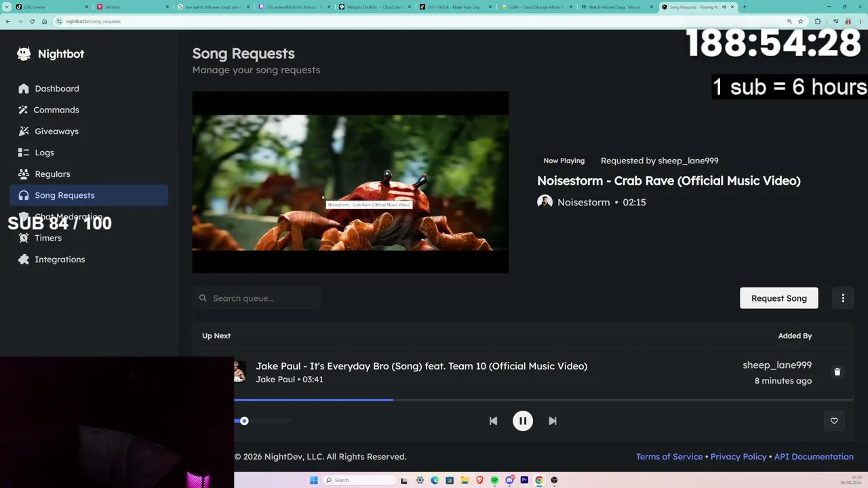Open Spotify from the taskbar

(x=494, y=481)
